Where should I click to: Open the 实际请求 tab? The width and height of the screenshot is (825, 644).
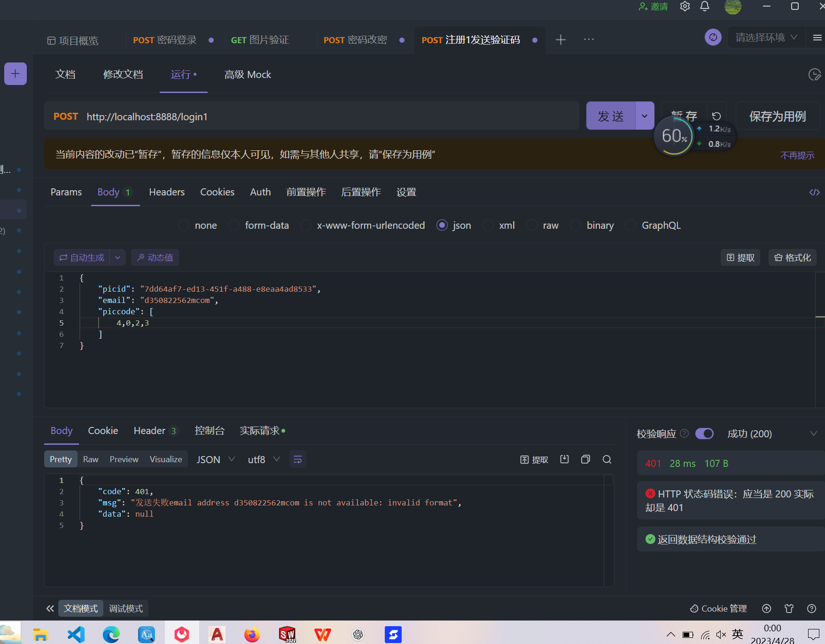(262, 431)
